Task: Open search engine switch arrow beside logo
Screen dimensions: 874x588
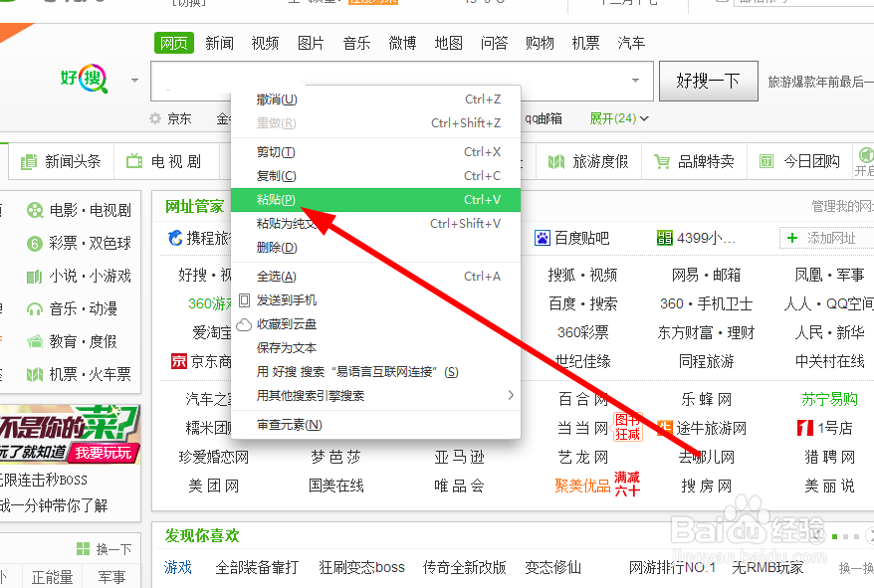Action: coord(134,81)
